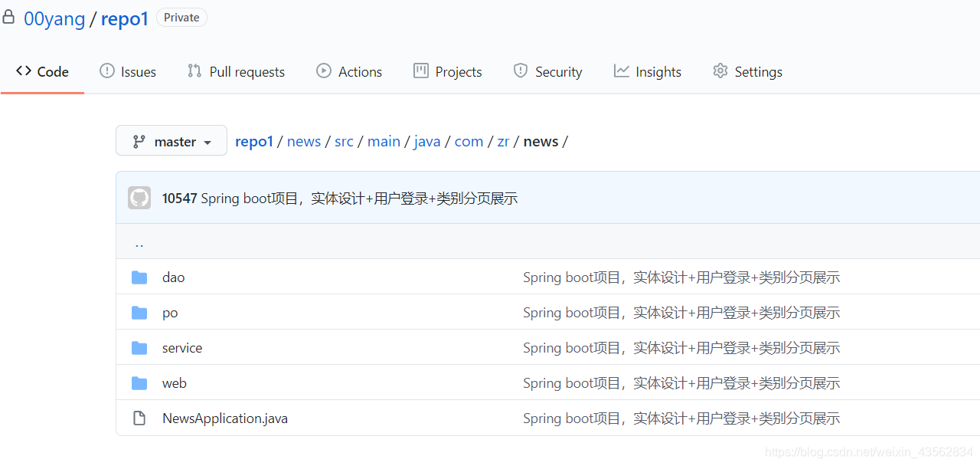
Task: Switch to the Security tab
Action: [x=547, y=71]
